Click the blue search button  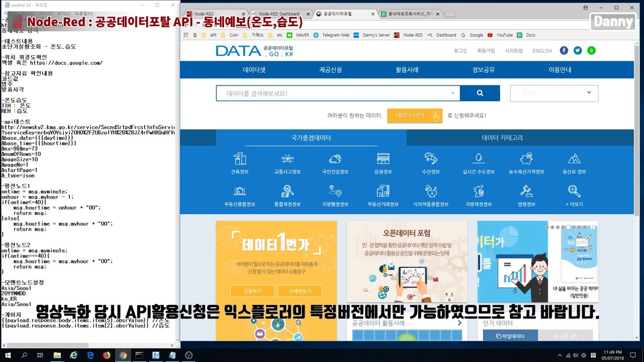480,93
